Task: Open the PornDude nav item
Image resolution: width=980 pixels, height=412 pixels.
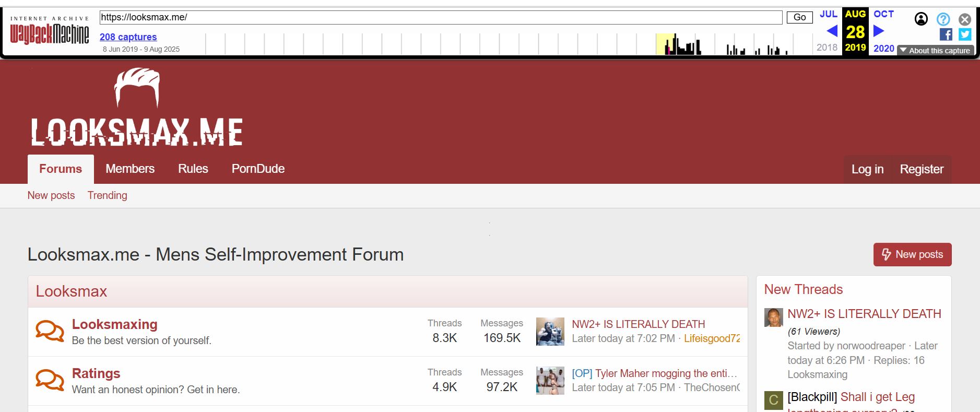Action: [x=258, y=169]
